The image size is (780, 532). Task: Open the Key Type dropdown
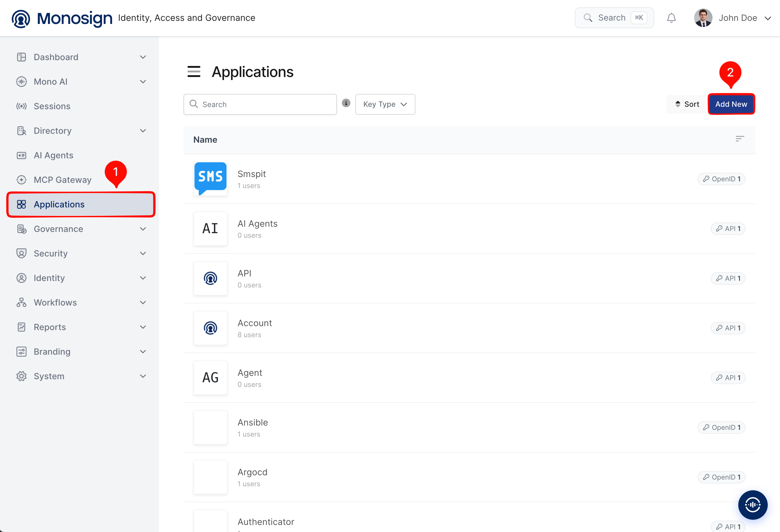tap(385, 104)
